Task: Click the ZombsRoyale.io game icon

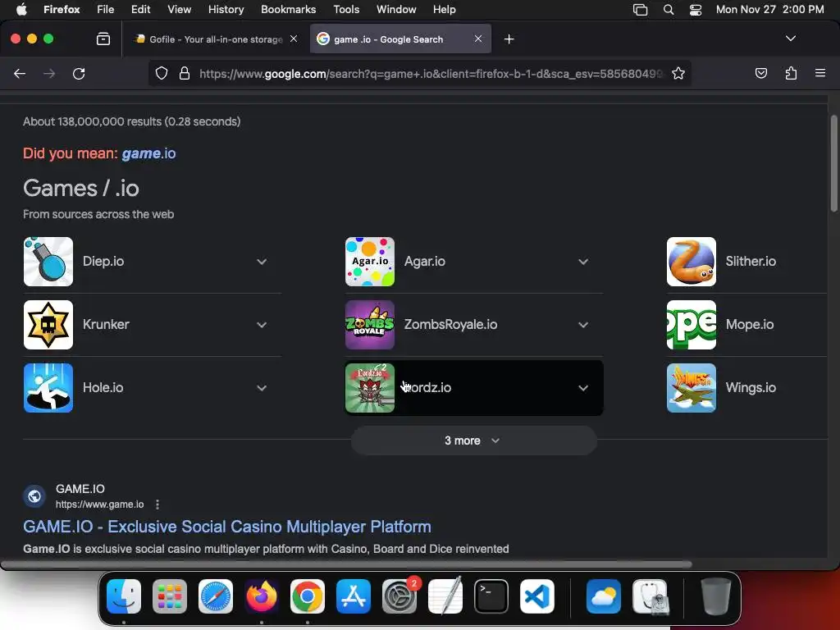Action: (x=370, y=325)
